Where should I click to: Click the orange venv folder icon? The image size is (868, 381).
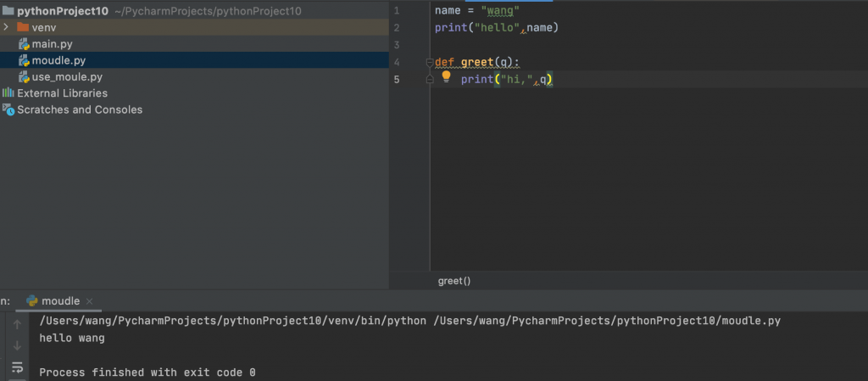coord(23,27)
